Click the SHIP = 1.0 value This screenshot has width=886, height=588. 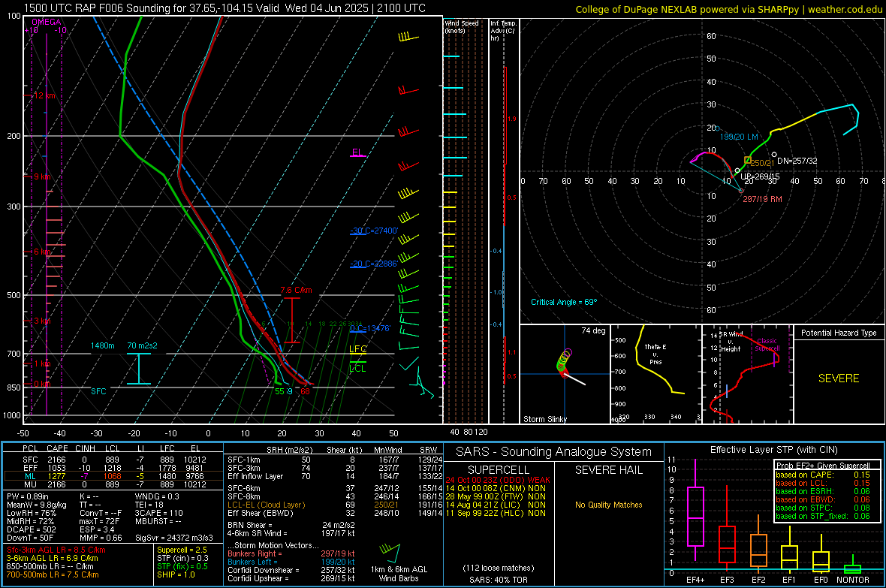(176, 574)
